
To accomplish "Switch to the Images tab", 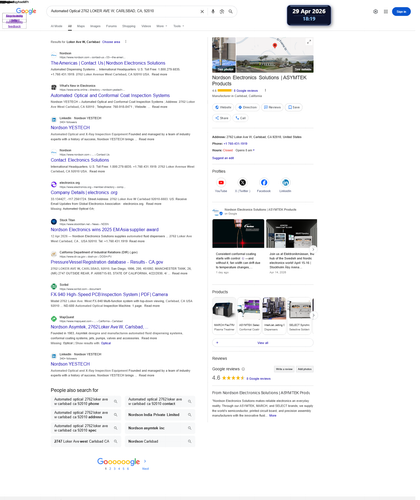I will pos(96,26).
